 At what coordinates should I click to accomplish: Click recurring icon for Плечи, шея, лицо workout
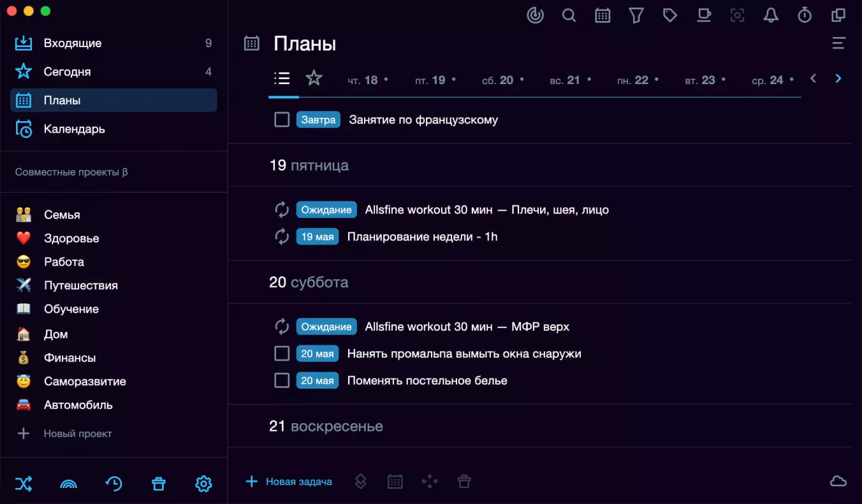pos(282,210)
